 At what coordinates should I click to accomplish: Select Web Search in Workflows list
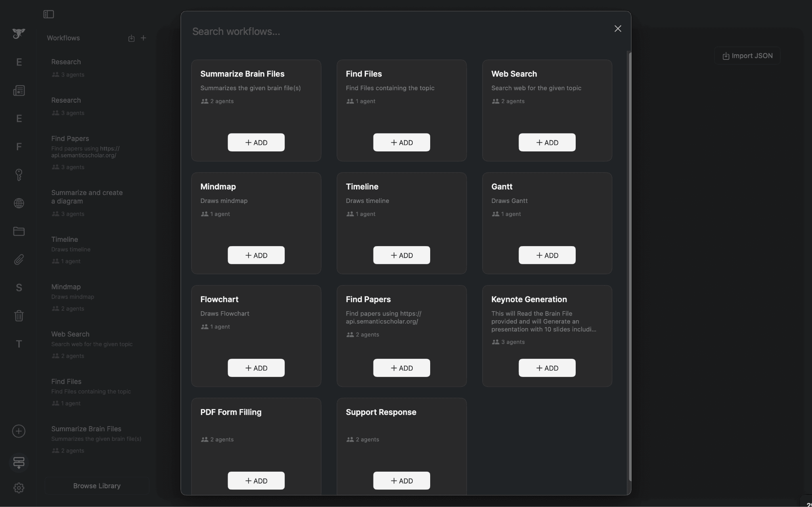pos(70,334)
